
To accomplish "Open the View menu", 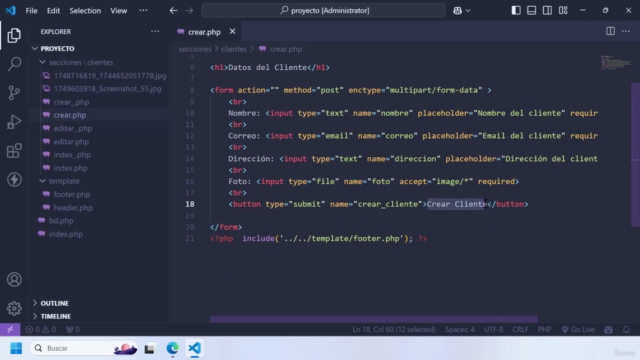I will tap(118, 11).
